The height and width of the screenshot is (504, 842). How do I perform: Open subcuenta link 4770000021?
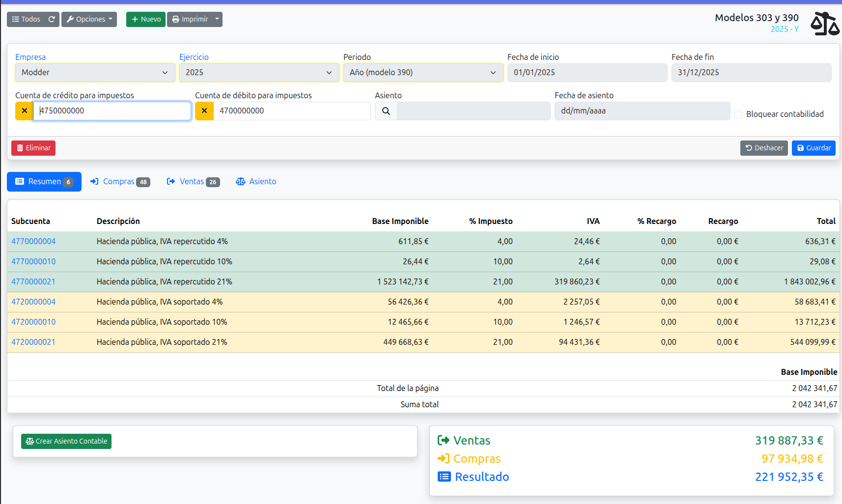pyautogui.click(x=33, y=282)
